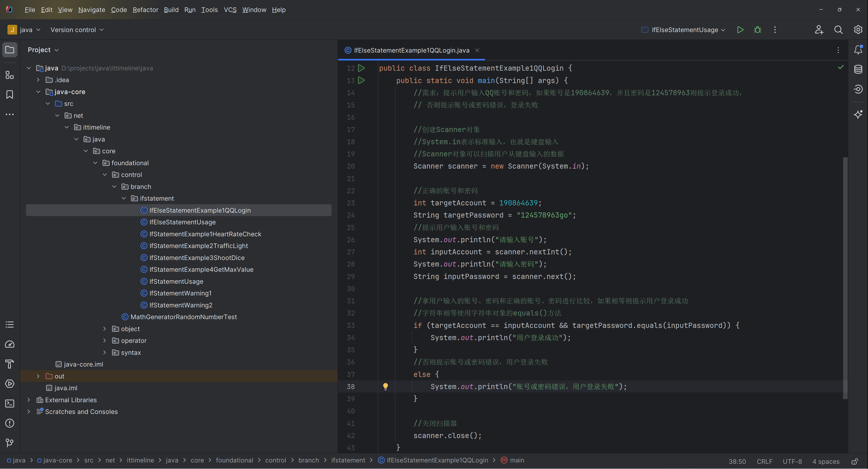Select IfElseStatementExample1QQLogin.java editor tab
Screen dimensions: 868x469
tap(411, 50)
